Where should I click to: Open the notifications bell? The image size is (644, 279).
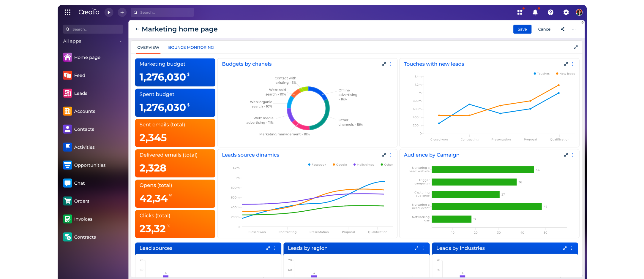tap(535, 12)
